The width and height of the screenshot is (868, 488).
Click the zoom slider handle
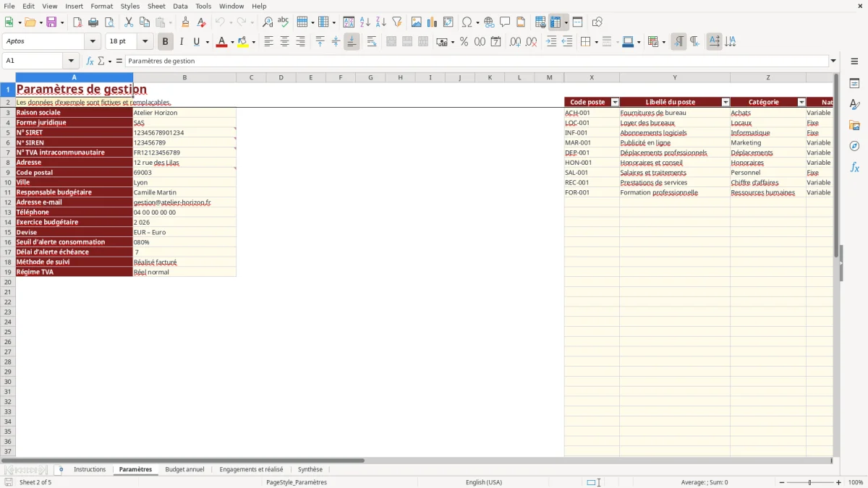pyautogui.click(x=810, y=482)
